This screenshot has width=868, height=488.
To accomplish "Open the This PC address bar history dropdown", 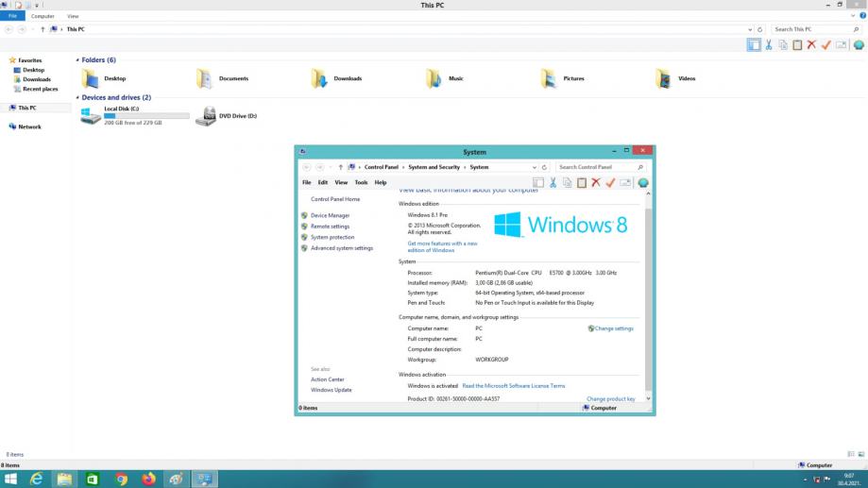I will (750, 29).
